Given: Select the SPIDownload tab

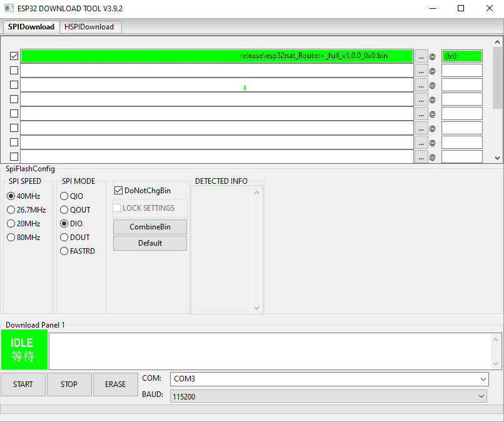Looking at the screenshot, I should [x=31, y=27].
